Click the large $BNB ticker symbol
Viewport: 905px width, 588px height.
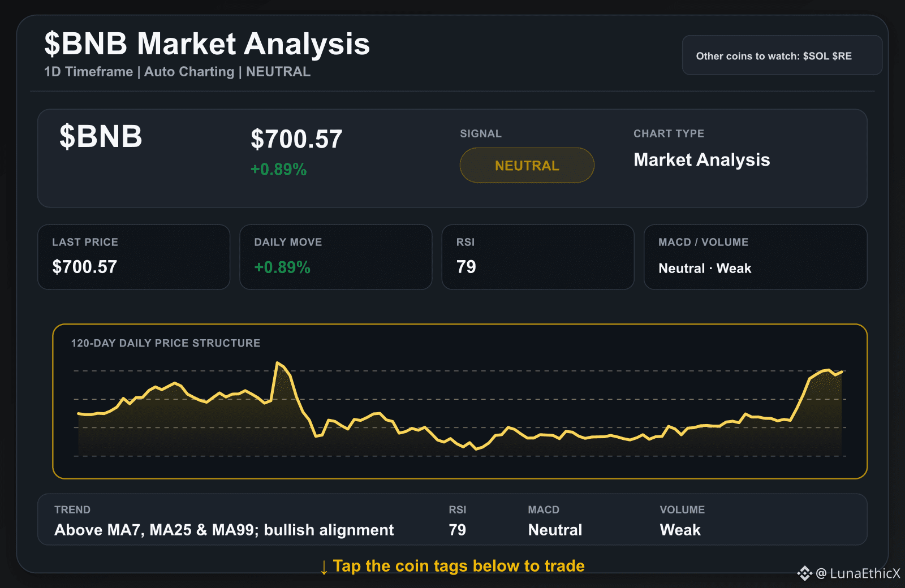coord(101,136)
